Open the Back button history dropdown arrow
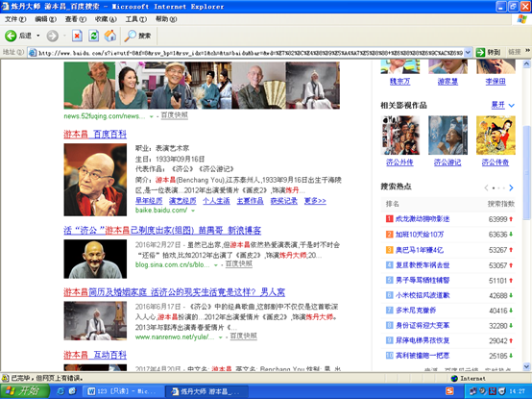This screenshot has width=532, height=399. click(38, 36)
